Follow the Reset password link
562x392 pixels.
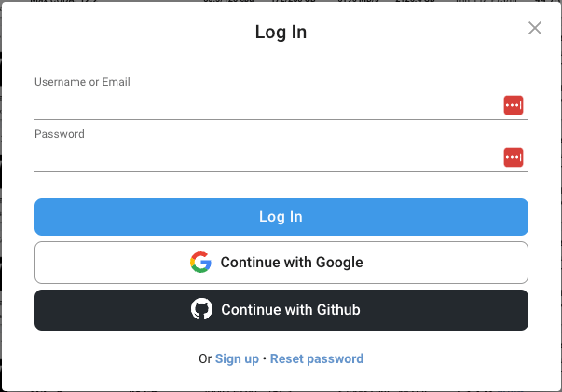tap(317, 358)
